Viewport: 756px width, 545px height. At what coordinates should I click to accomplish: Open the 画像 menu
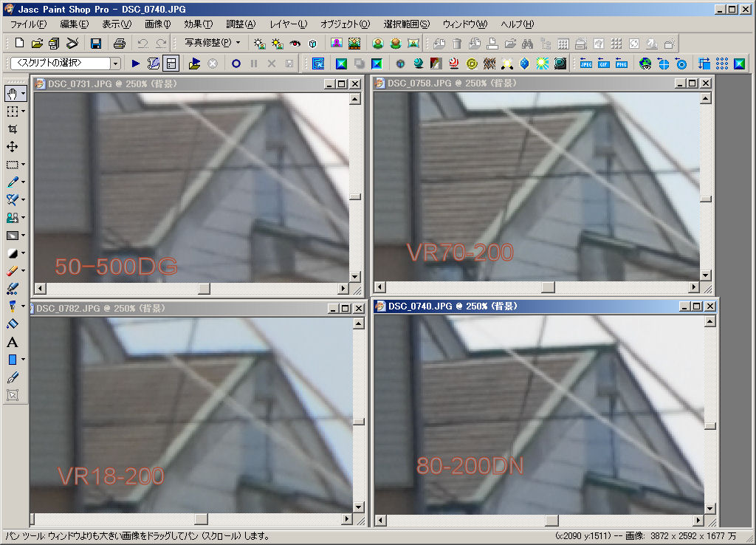pos(158,24)
